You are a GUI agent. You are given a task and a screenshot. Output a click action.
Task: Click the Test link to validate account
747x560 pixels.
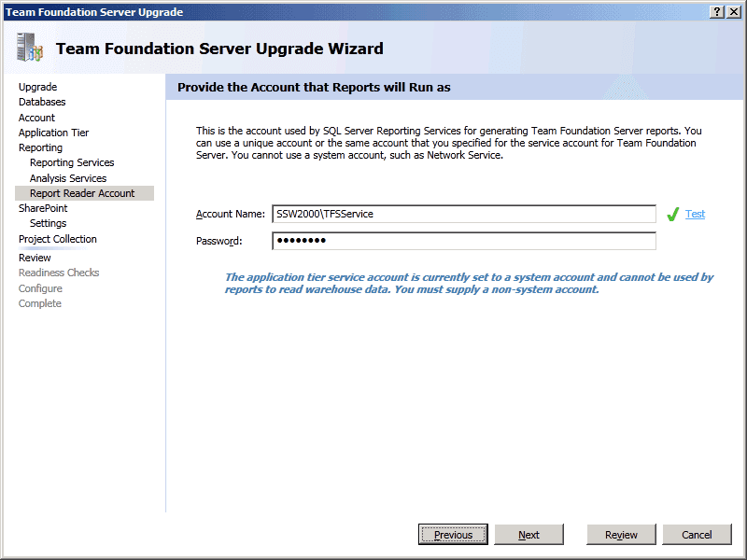[695, 214]
